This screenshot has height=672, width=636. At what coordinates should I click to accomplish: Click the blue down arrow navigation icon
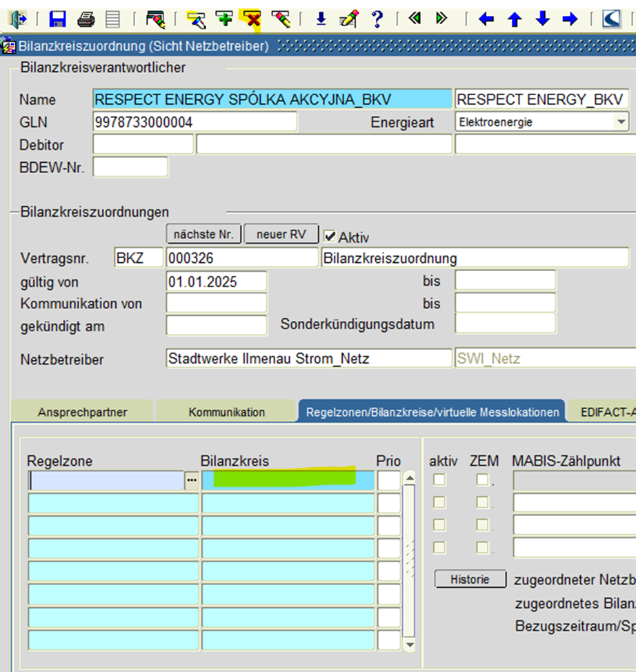click(x=542, y=19)
